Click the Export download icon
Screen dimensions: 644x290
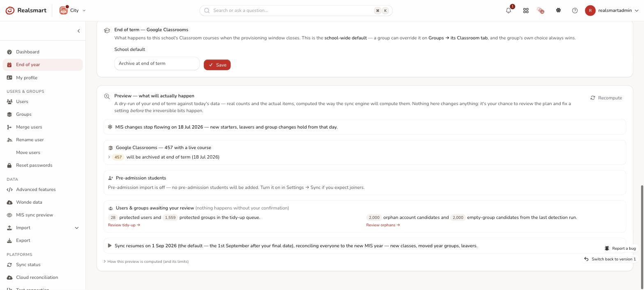click(9, 240)
